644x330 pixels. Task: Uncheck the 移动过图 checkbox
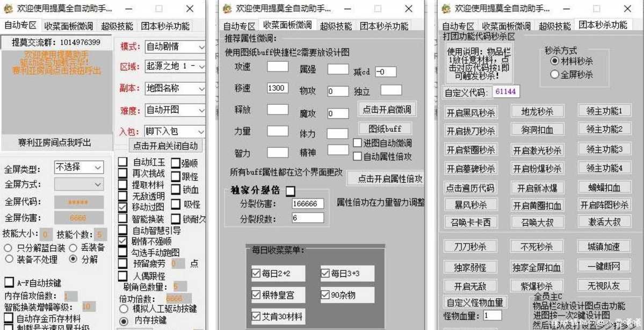pyautogui.click(x=123, y=207)
